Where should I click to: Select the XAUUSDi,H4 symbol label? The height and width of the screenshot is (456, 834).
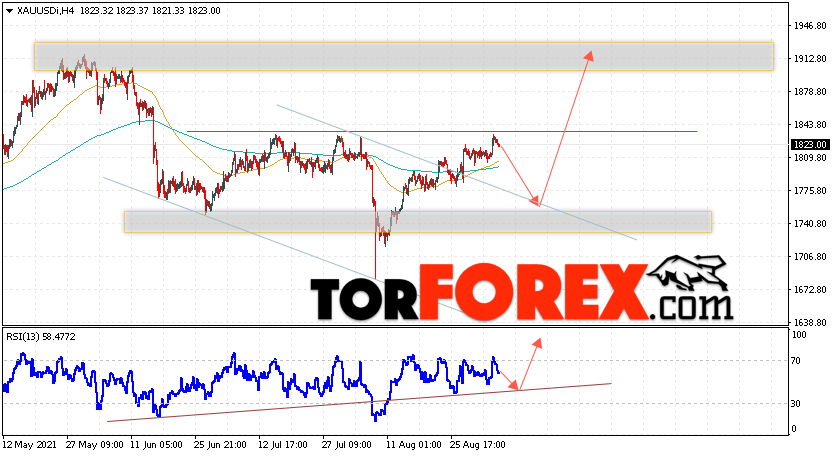pyautogui.click(x=46, y=11)
